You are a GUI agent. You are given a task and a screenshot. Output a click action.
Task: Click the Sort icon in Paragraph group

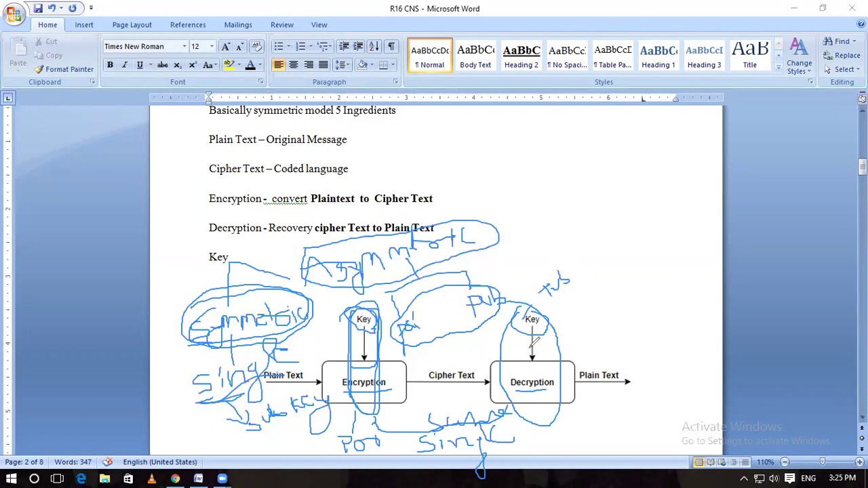coord(374,47)
